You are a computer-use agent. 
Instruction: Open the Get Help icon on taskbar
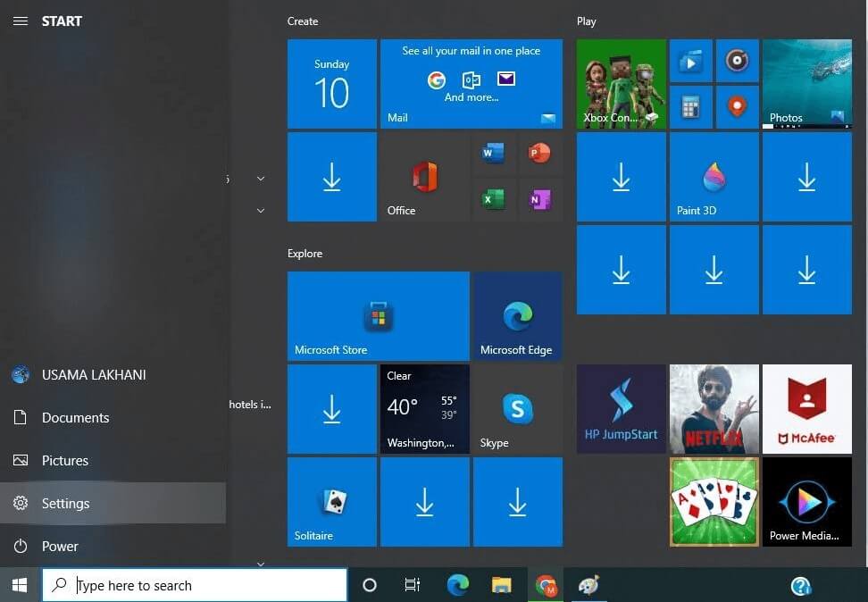tap(800, 585)
